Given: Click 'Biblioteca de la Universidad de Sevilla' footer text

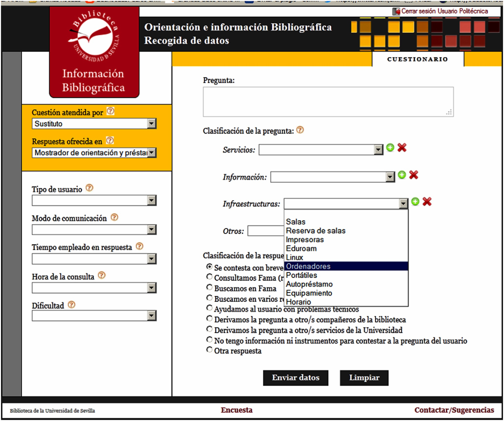Looking at the screenshot, I should pyautogui.click(x=52, y=411).
